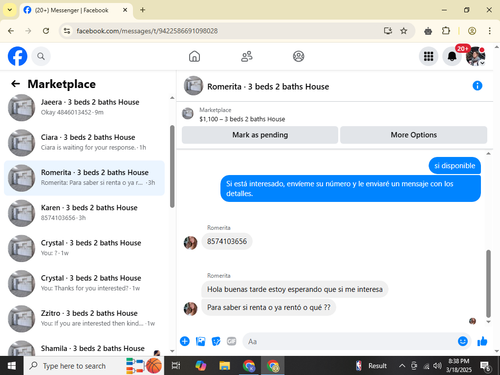
Task: Click message 'Hola buenas tarde estoy esperando'
Action: (x=295, y=289)
